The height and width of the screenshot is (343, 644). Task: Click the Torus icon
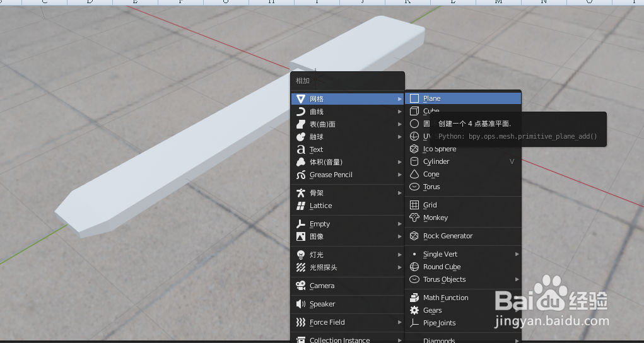point(414,187)
